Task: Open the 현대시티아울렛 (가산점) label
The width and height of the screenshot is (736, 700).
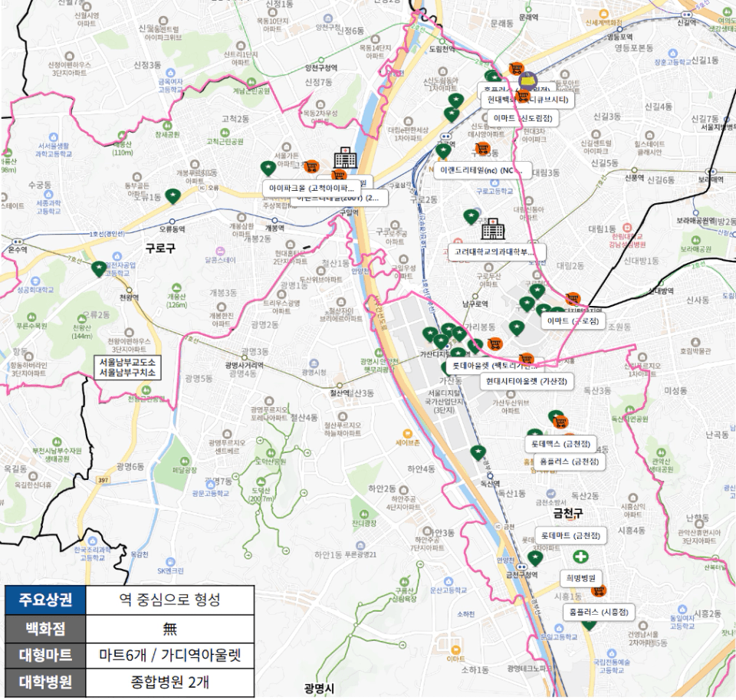Action: tap(527, 381)
